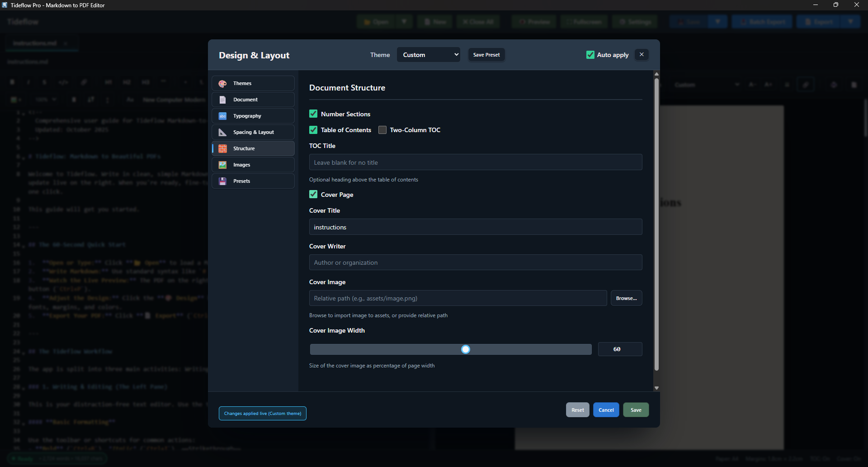The height and width of the screenshot is (467, 868).
Task: Open the Theme dropdown showing Custom
Action: tap(428, 55)
